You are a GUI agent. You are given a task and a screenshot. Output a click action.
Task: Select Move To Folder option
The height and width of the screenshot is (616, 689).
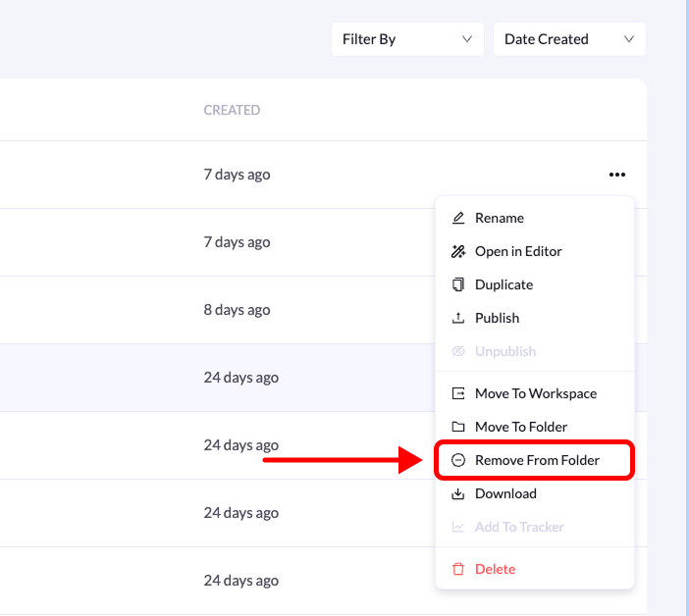coord(534,427)
